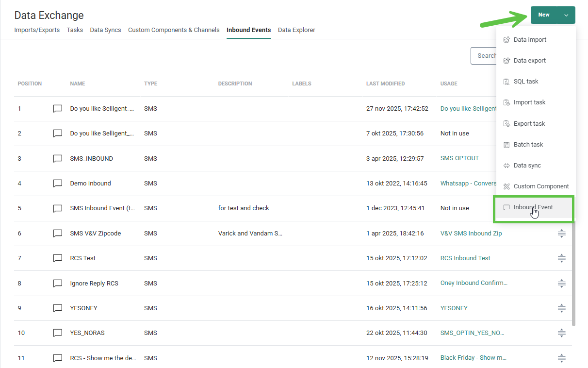Click the Data import icon in menu

(x=506, y=40)
